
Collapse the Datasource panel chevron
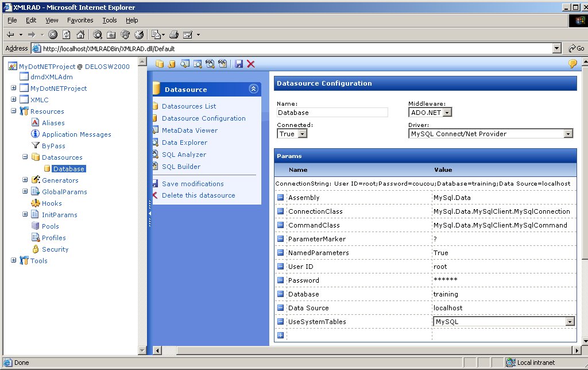[x=253, y=89]
